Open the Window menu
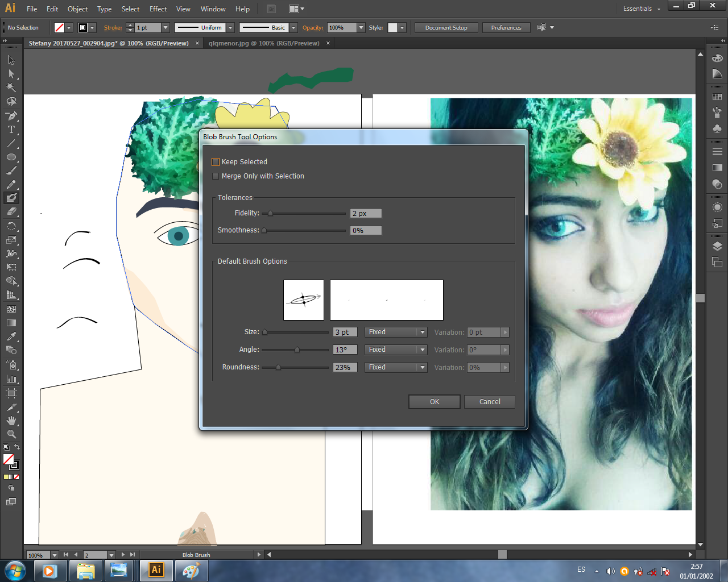Viewport: 728px width, 582px height. (213, 9)
